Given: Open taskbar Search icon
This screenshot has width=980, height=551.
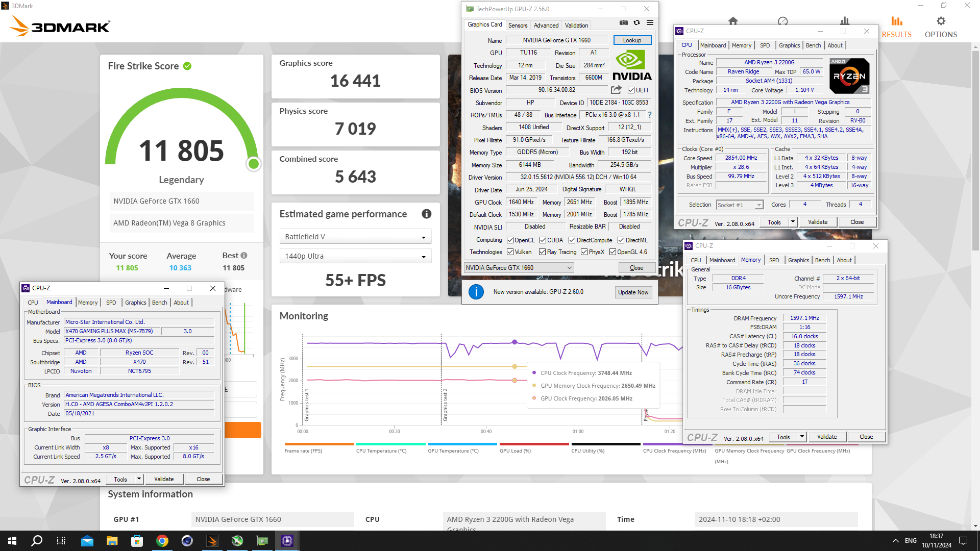Looking at the screenshot, I should click(x=37, y=541).
